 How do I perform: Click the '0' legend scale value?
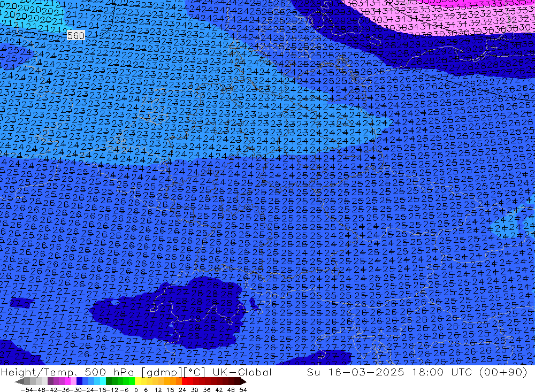coord(136,390)
